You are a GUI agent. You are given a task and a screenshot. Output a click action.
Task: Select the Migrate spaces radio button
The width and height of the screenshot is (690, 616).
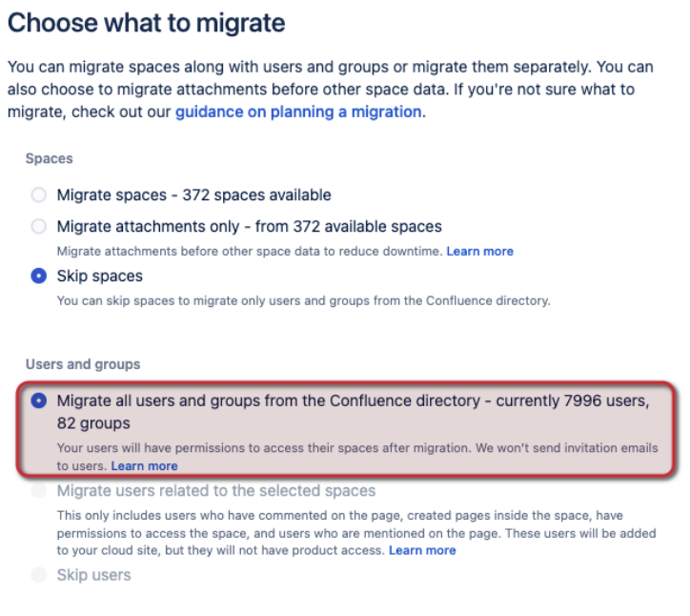39,195
